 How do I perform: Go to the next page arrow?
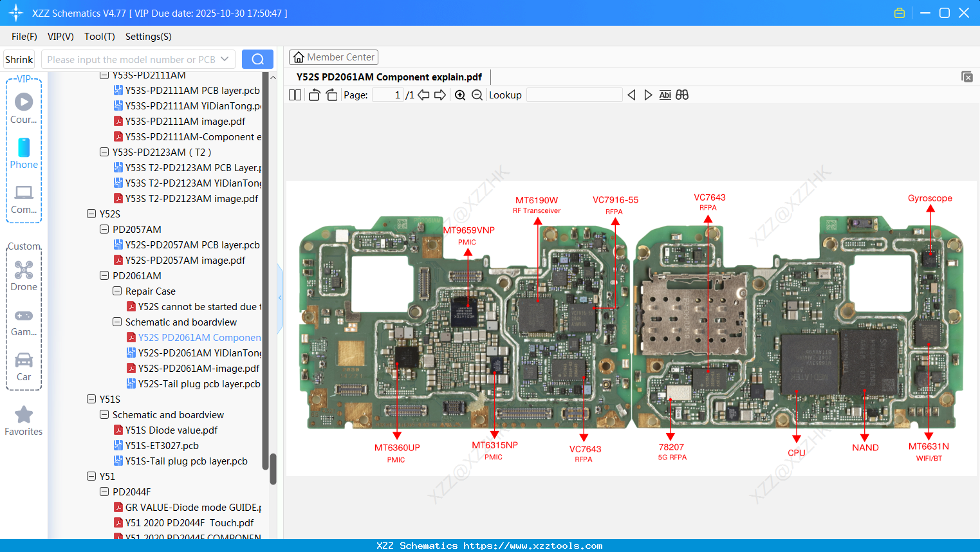click(x=439, y=95)
